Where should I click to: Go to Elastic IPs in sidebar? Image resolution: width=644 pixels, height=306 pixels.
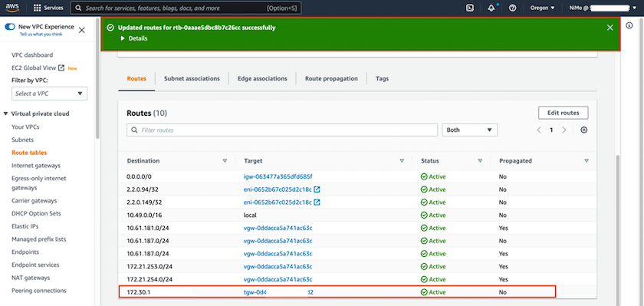tap(25, 226)
